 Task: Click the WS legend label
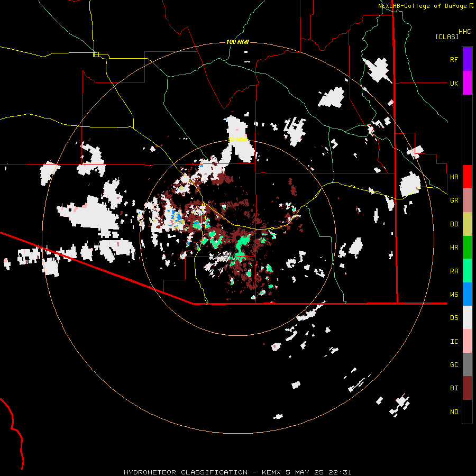[454, 295]
